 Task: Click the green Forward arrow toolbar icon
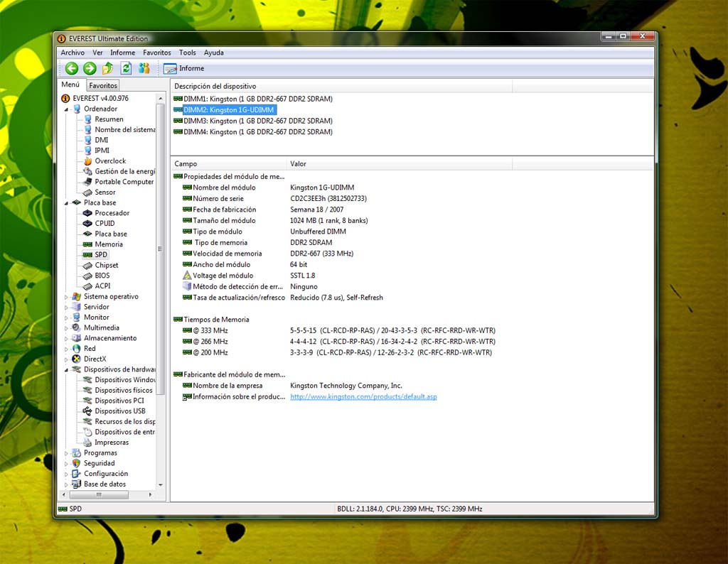(x=90, y=69)
